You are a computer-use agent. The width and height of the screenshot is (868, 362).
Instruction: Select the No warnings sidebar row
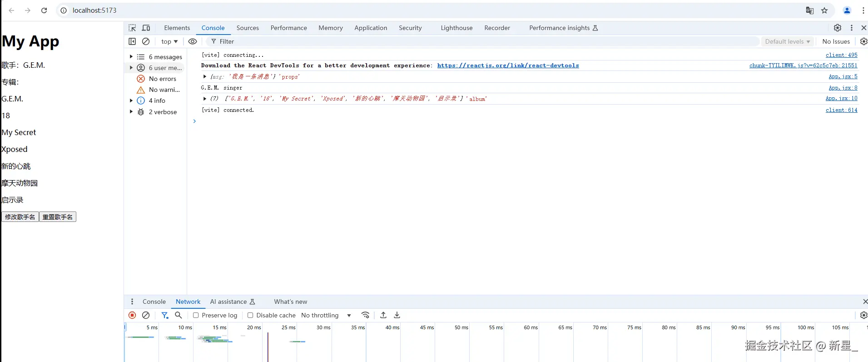[x=156, y=90]
